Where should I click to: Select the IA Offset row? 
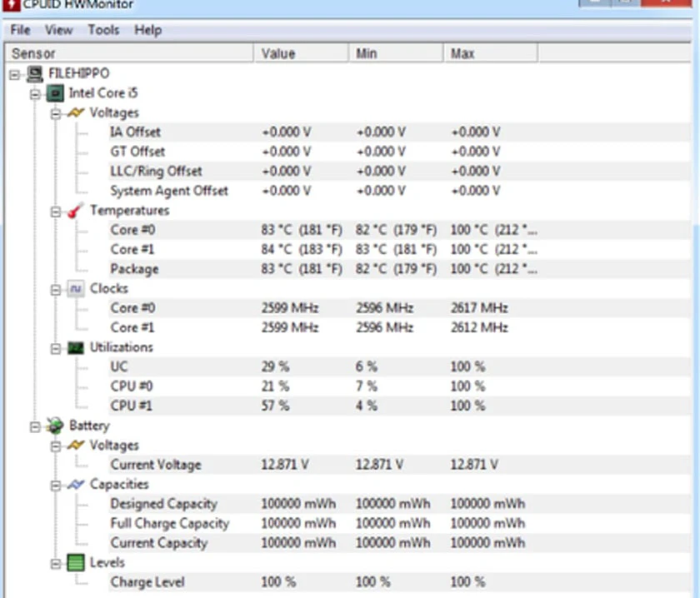399,132
